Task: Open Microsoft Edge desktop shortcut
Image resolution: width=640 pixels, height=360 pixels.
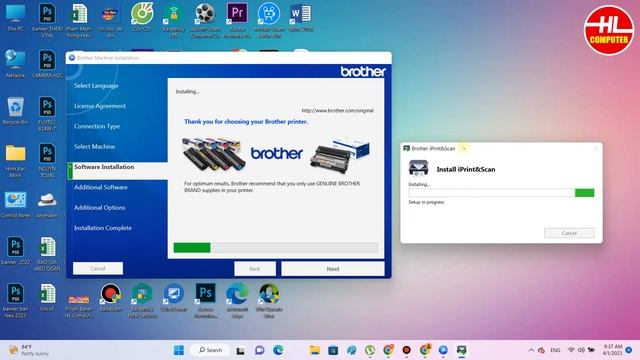Action: [x=237, y=301]
